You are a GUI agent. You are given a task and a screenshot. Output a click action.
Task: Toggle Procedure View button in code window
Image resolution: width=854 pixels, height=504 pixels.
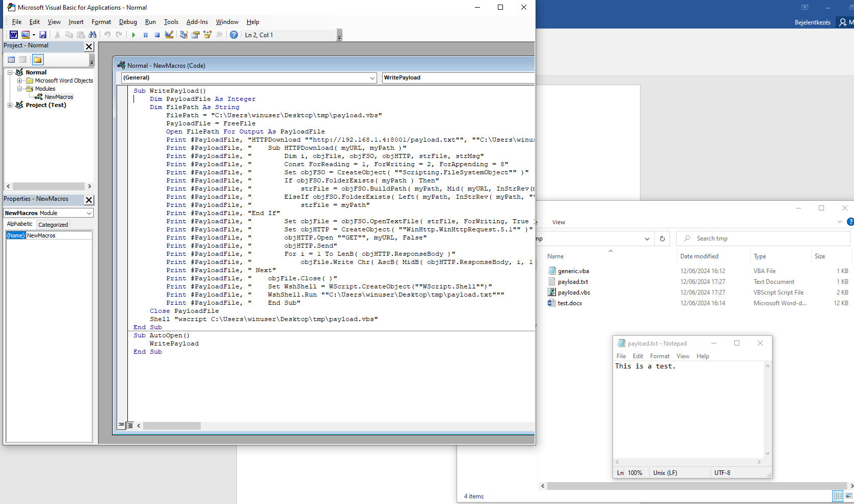click(x=121, y=425)
